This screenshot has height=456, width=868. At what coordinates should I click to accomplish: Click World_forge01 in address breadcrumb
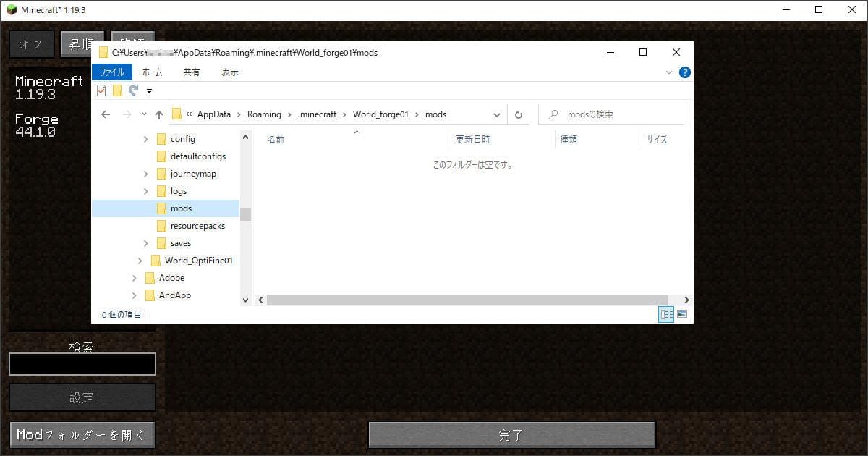[x=380, y=114]
